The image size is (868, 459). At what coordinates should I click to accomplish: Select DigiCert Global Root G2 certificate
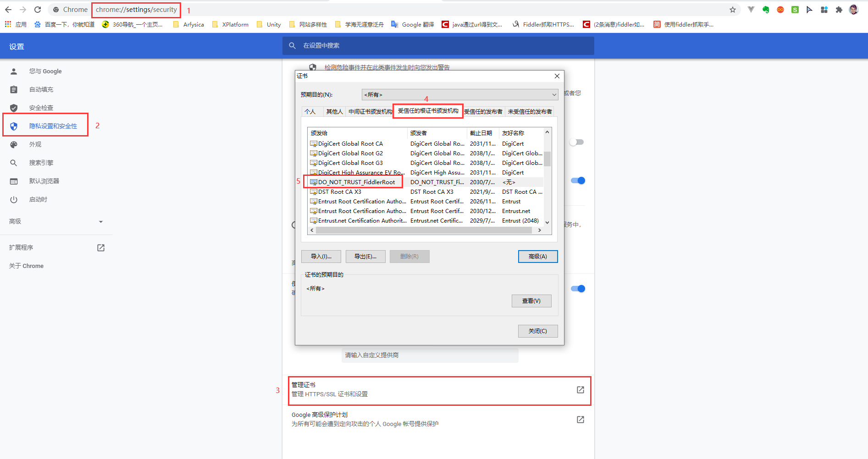click(x=350, y=153)
